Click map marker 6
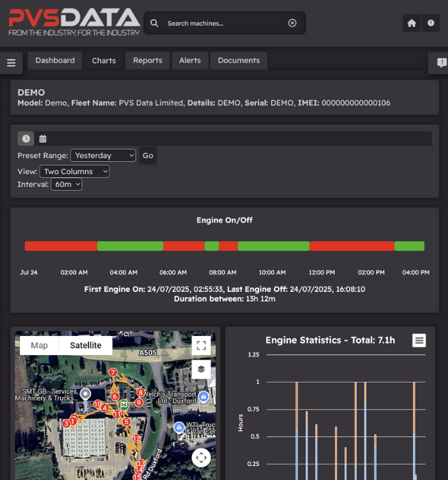The width and height of the screenshot is (448, 480). (115, 396)
